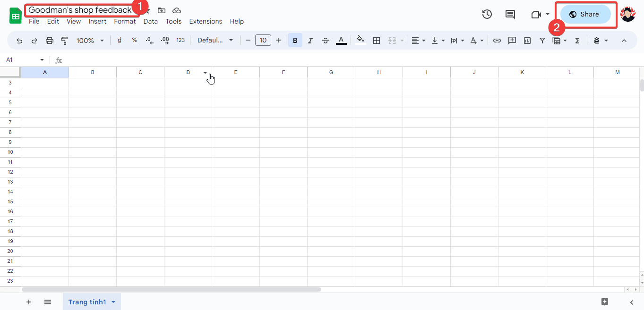Click the Functions sigma icon

pos(577,41)
